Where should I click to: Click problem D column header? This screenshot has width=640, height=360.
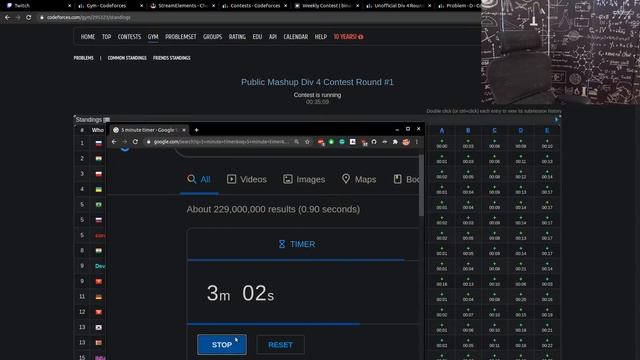(520, 131)
